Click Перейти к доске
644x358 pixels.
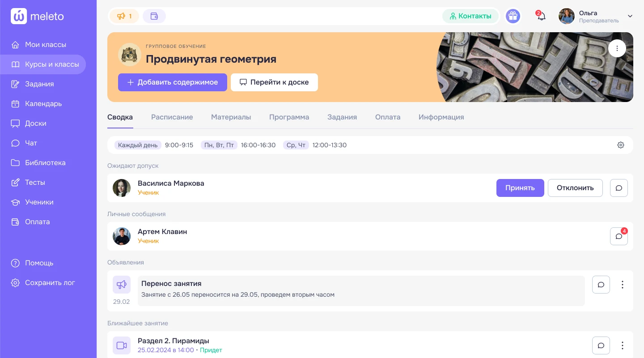tap(274, 82)
